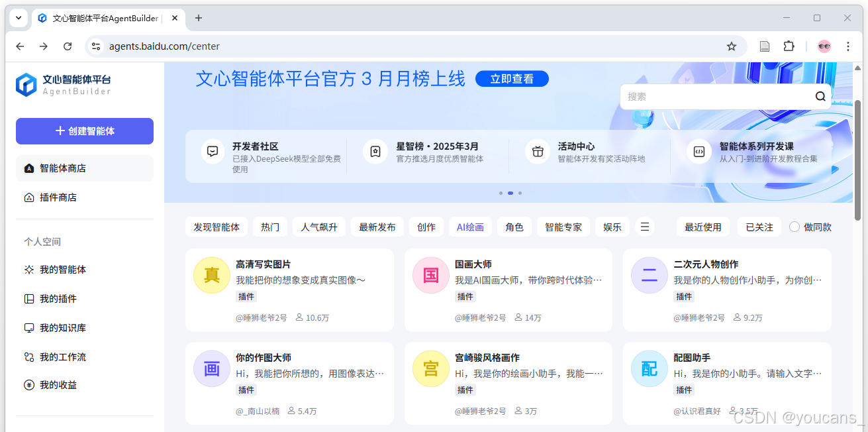Open the Chrome three-dot menu
The height and width of the screenshot is (432, 868).
(x=848, y=46)
